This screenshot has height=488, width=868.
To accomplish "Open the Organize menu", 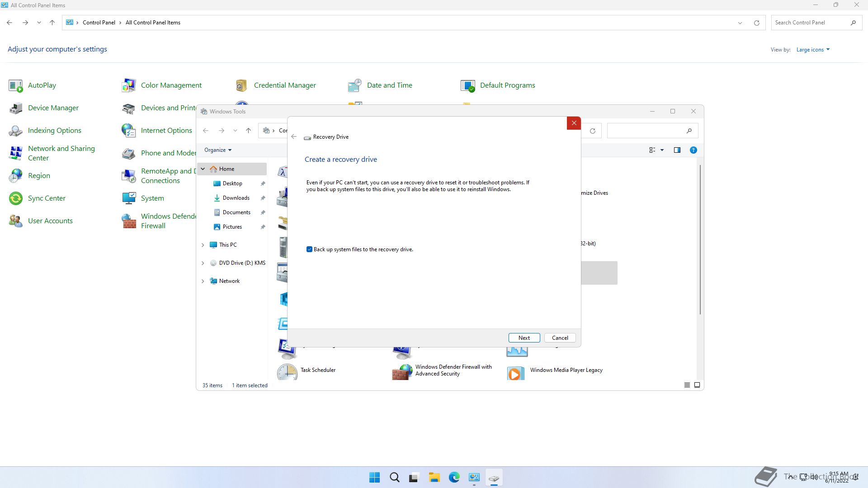I will [x=217, y=150].
